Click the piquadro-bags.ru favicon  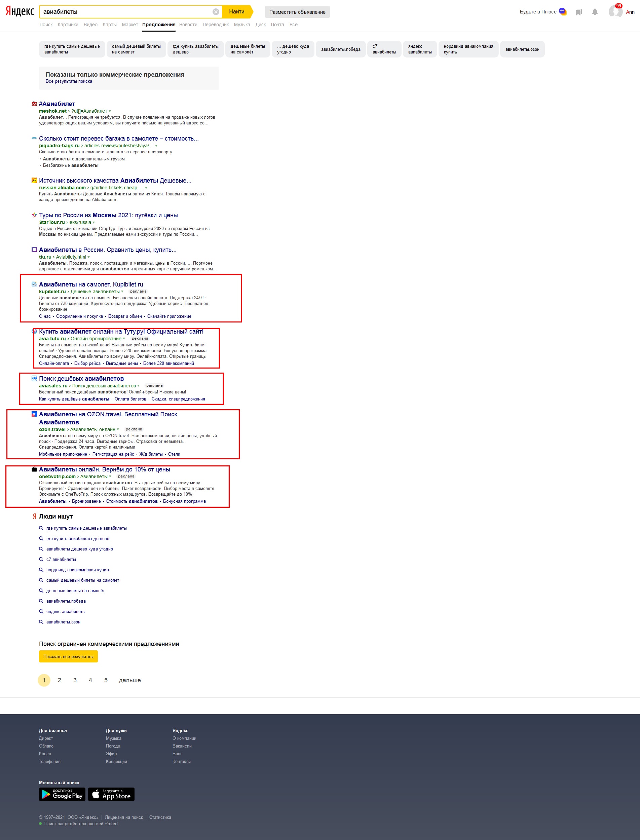pos(34,138)
